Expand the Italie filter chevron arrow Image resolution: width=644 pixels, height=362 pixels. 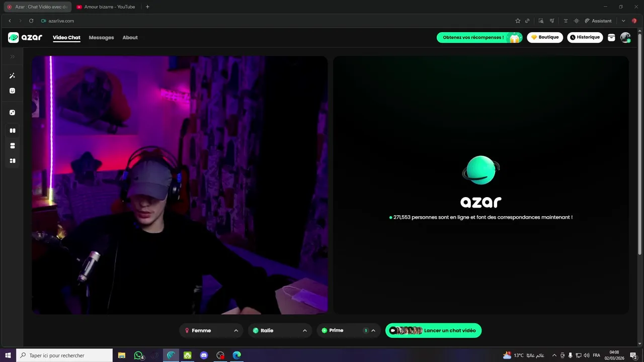click(x=304, y=330)
